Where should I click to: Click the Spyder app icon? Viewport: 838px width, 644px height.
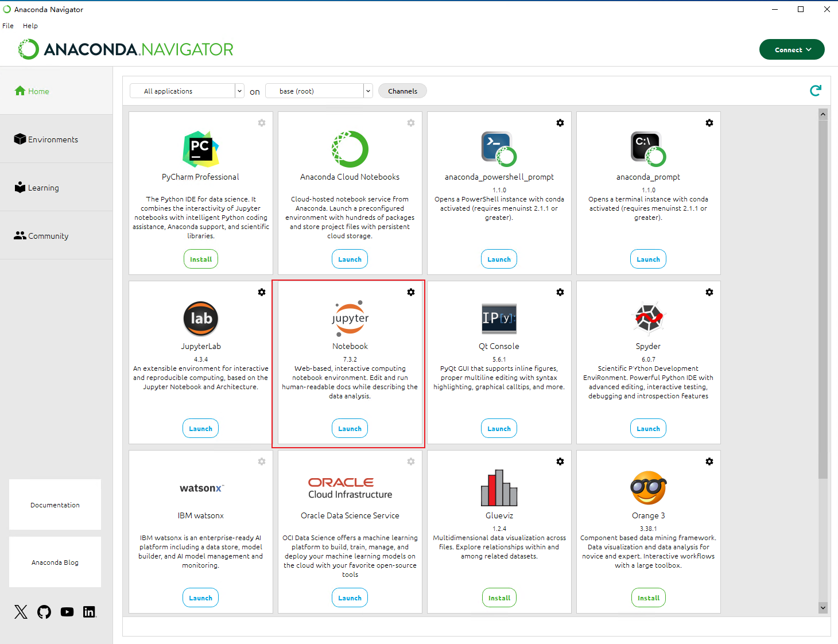(x=649, y=317)
